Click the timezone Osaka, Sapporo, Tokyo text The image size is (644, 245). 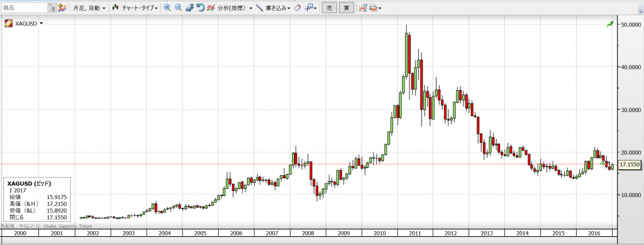[x=67, y=226]
